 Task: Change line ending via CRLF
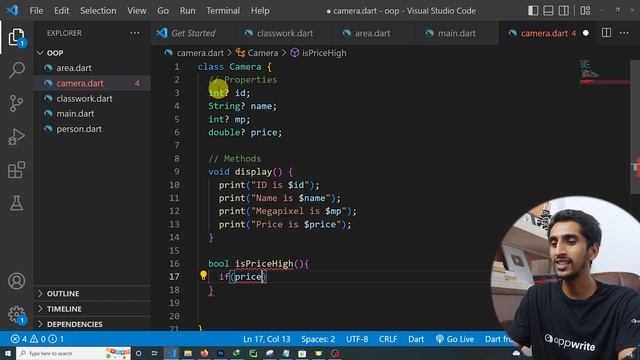tap(388, 339)
